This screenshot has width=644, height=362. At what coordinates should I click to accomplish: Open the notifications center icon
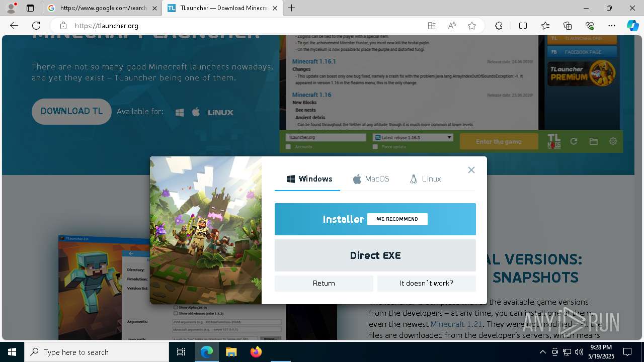pos(627,352)
